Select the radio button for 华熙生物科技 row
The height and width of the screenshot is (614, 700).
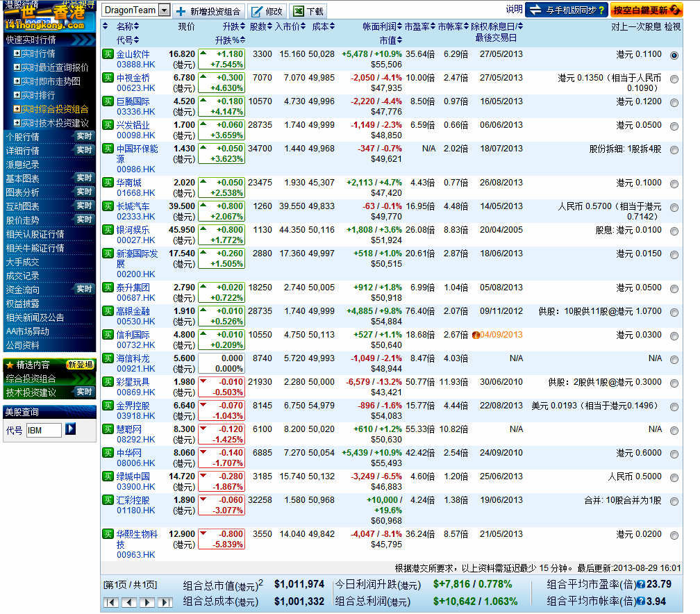674,536
